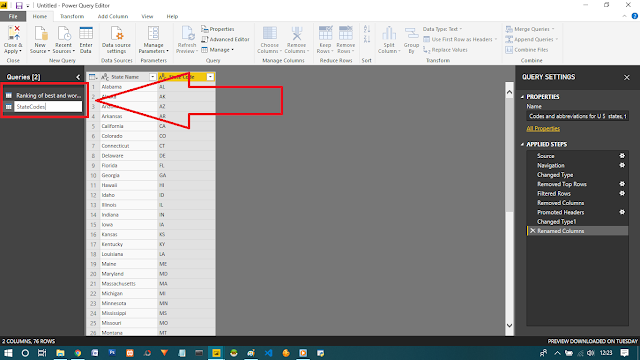The image size is (640, 360).
Task: Open the File menu
Action: click(x=13, y=16)
